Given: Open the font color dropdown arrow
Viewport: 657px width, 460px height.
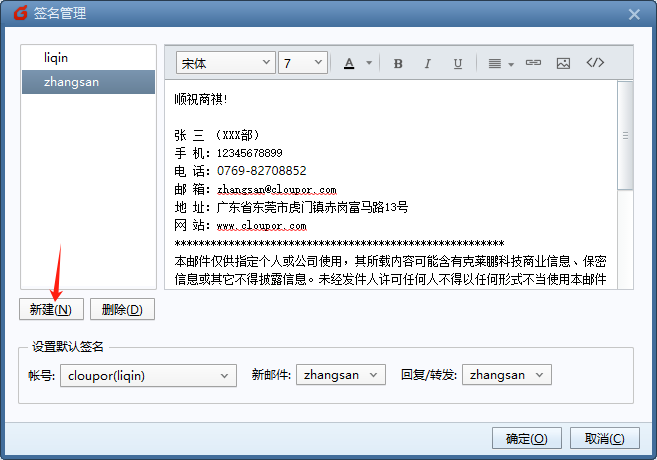Looking at the screenshot, I should (369, 63).
